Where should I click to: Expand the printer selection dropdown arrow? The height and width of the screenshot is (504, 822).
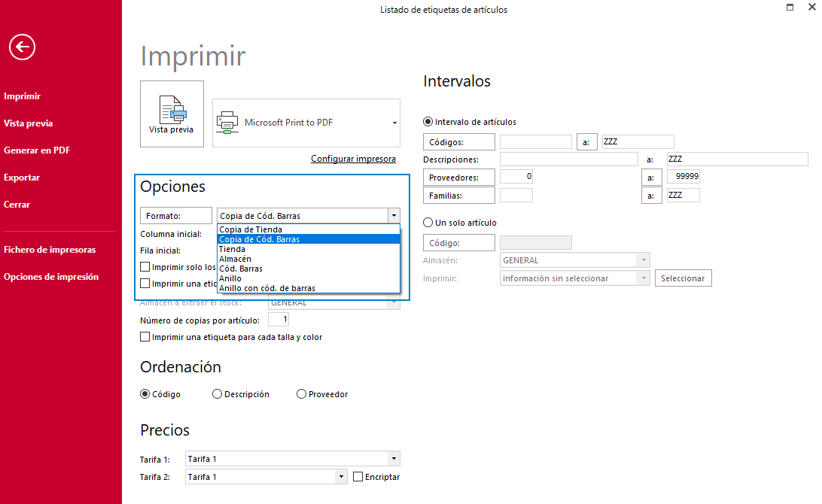pos(394,123)
